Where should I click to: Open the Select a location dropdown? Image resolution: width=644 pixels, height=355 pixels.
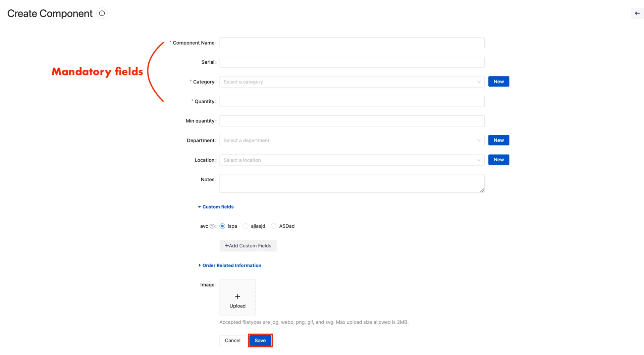click(x=352, y=160)
